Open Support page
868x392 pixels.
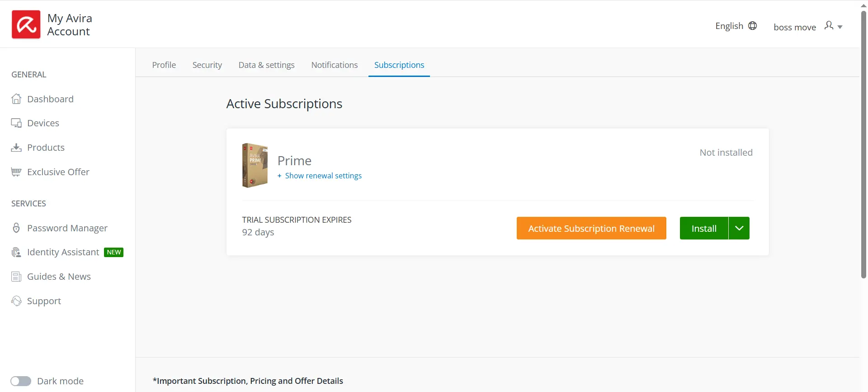[44, 301]
